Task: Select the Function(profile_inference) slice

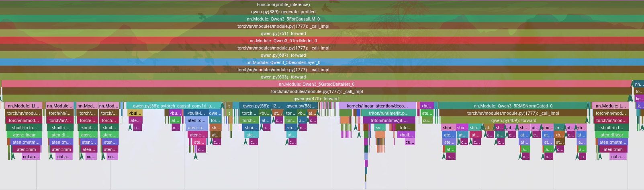Action: point(322,4)
